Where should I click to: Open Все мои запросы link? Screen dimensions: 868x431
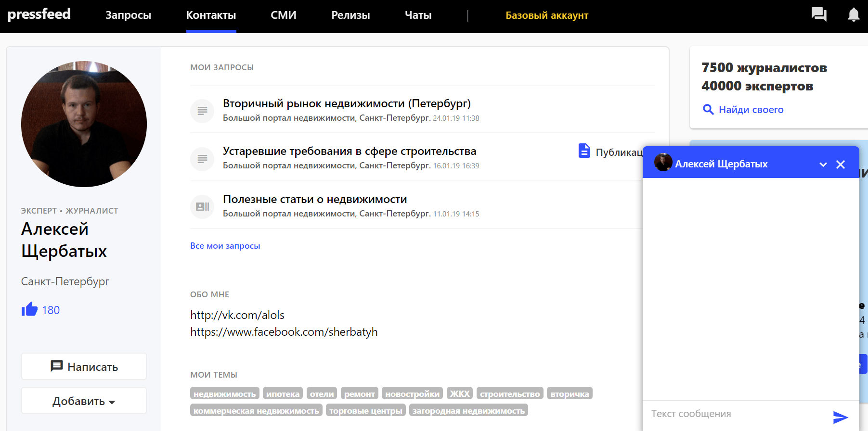click(225, 246)
